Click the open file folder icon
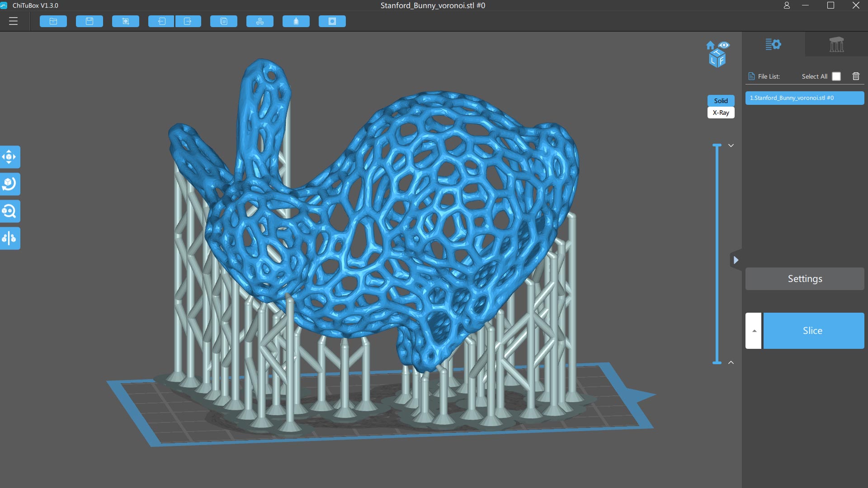The height and width of the screenshot is (488, 868). 53,21
